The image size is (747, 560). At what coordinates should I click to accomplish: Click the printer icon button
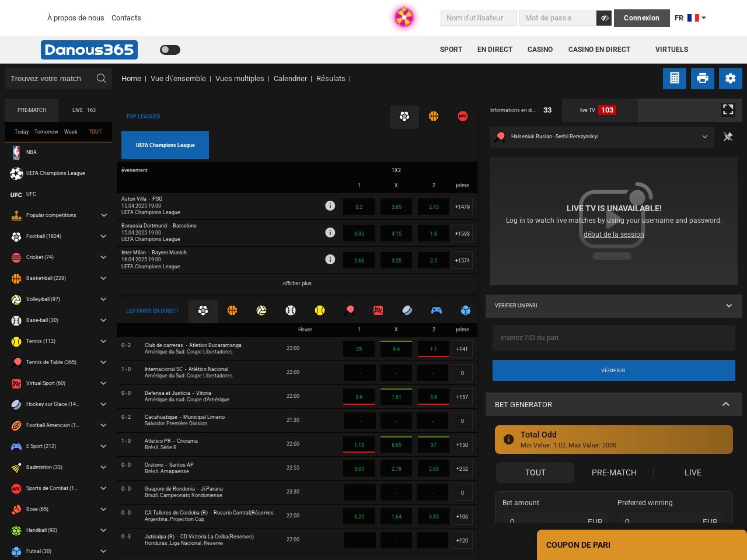(x=703, y=78)
